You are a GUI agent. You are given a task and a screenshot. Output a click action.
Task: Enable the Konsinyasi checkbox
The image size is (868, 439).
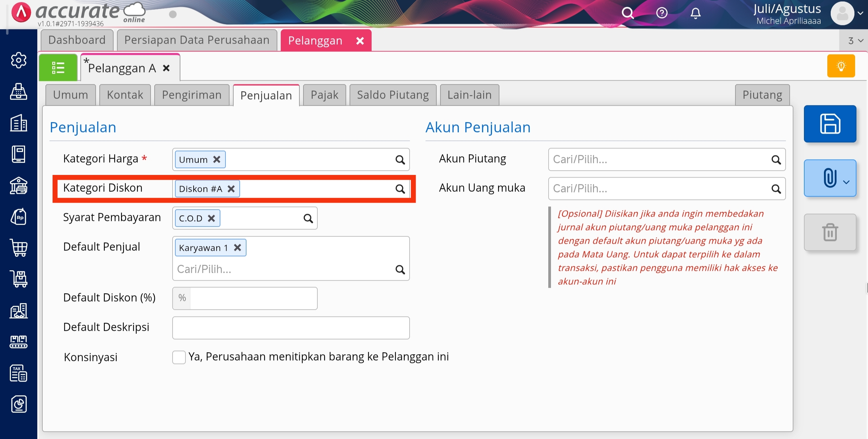click(179, 357)
